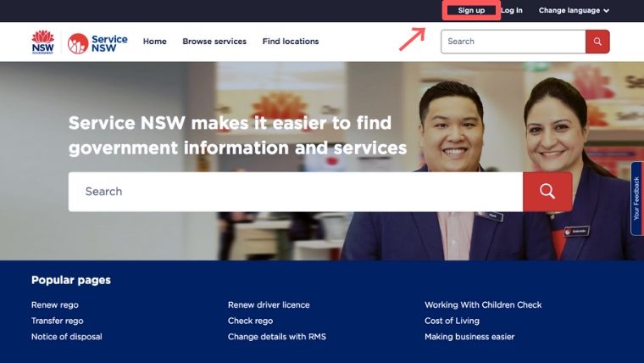Open the Transfer rego link

(x=57, y=321)
